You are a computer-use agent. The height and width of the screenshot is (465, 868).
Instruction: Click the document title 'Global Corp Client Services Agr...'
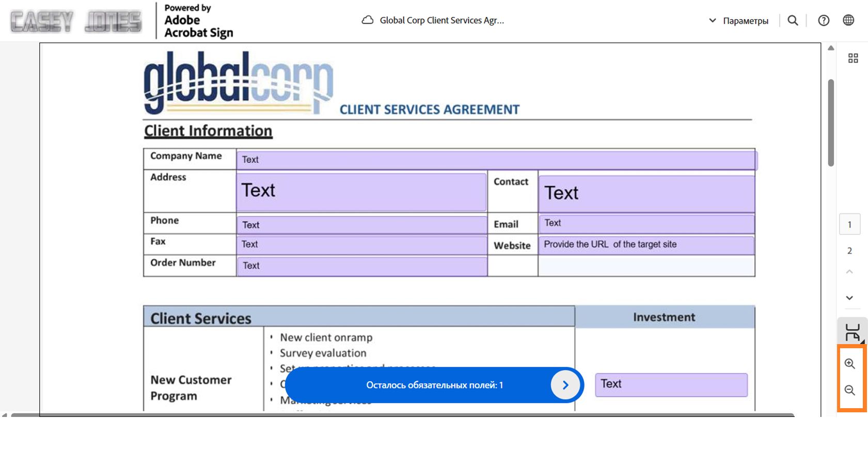(442, 20)
